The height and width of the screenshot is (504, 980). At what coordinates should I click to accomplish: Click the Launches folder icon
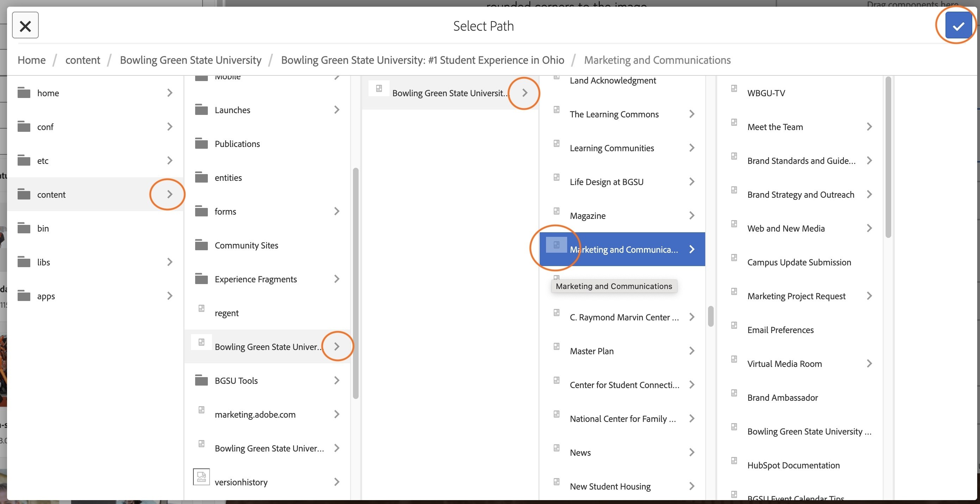pyautogui.click(x=201, y=110)
